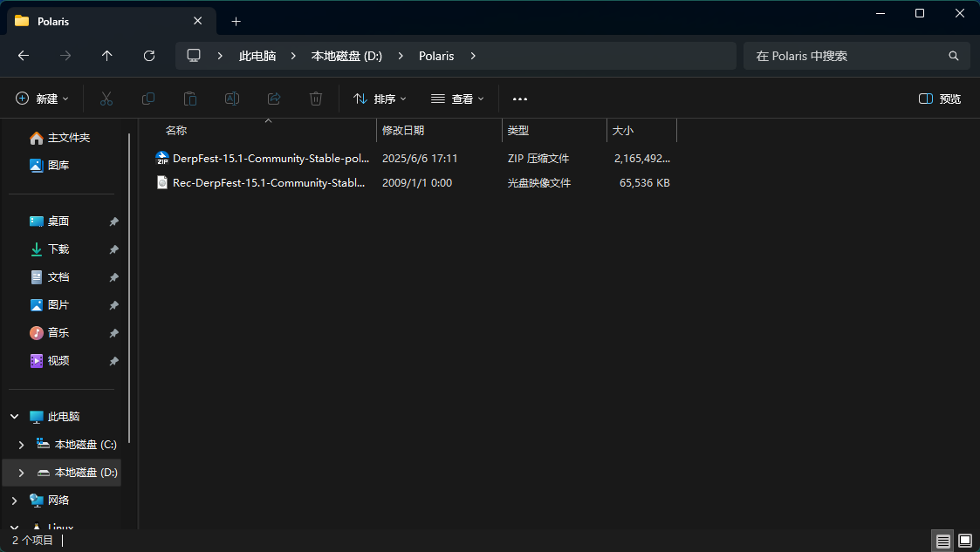Go back to the previous folder
The width and height of the screenshot is (980, 552).
coord(24,56)
